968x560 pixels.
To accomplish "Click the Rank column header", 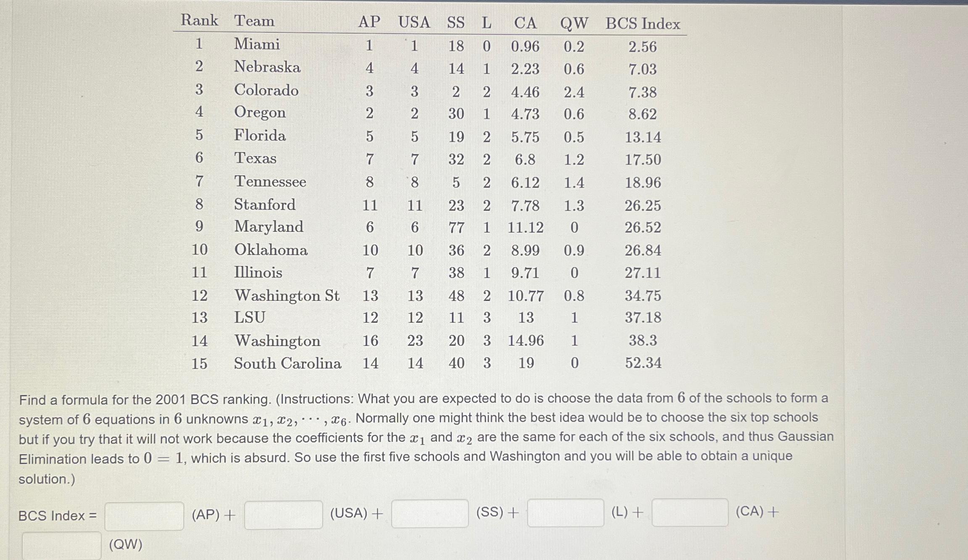I will pos(200,22).
